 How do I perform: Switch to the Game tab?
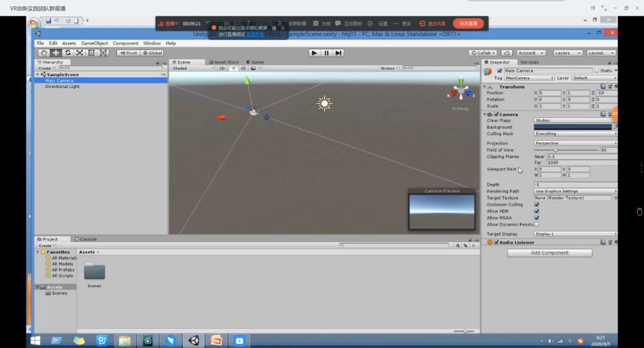point(255,62)
